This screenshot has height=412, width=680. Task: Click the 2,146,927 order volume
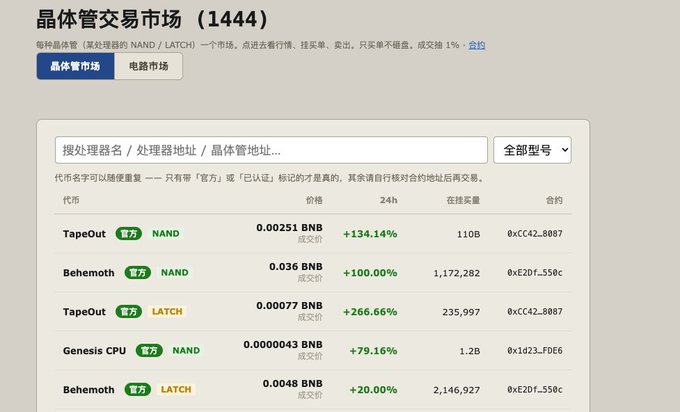pos(457,390)
